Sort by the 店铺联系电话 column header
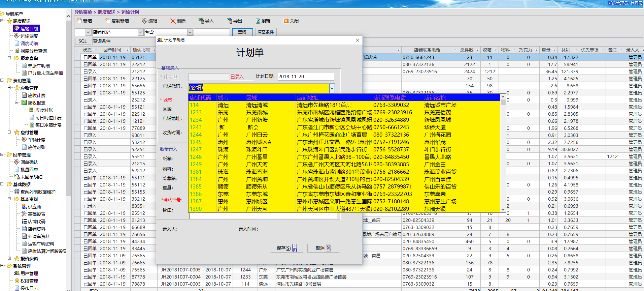Screen dimensions: 644x291 point(427,50)
